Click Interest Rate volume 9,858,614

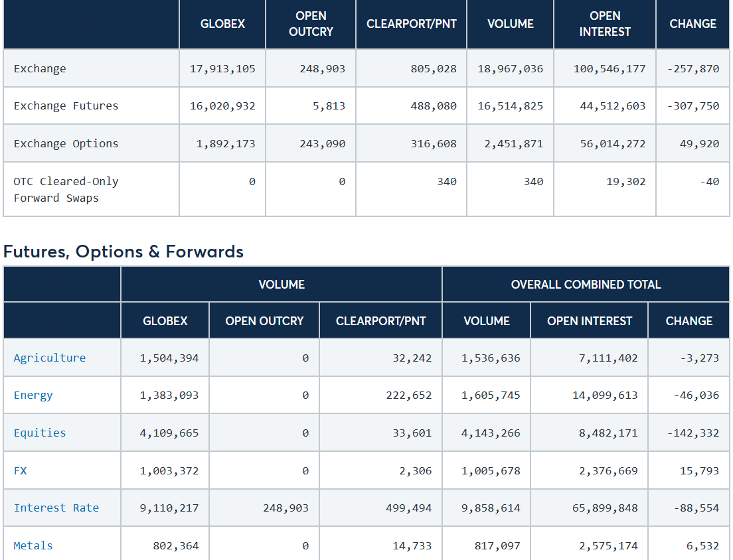coord(491,508)
